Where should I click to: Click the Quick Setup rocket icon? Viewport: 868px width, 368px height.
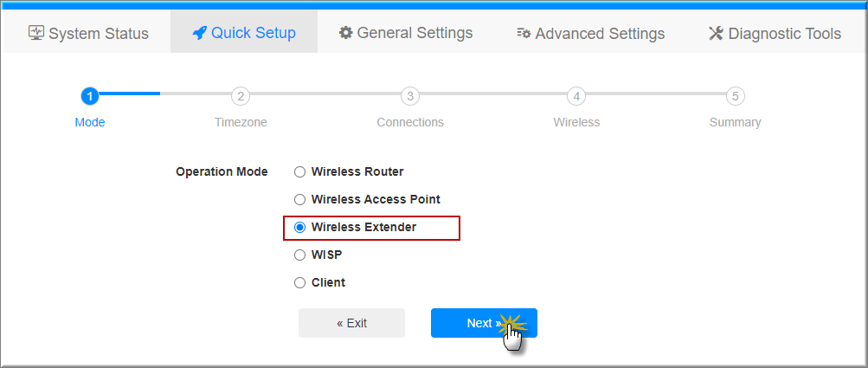(x=199, y=34)
